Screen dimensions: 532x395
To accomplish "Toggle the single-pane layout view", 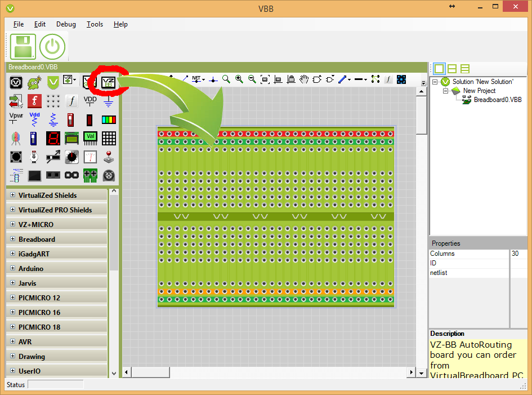I will point(439,68).
